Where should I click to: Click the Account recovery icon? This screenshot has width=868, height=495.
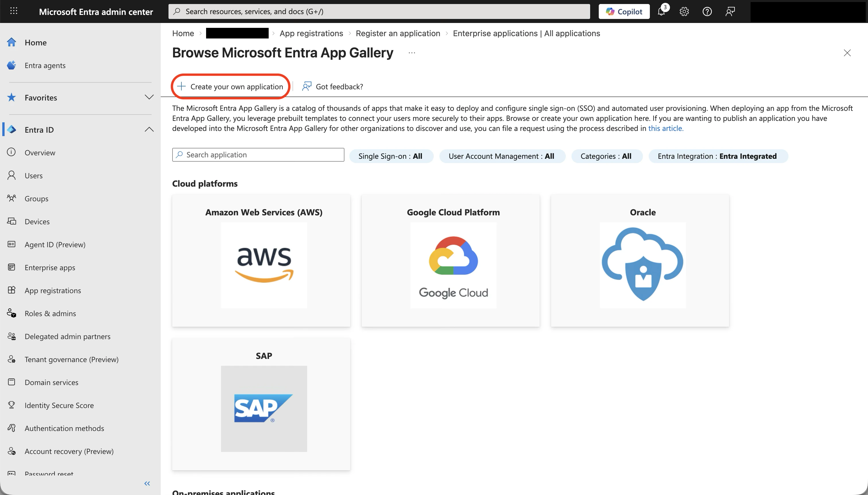tap(11, 451)
